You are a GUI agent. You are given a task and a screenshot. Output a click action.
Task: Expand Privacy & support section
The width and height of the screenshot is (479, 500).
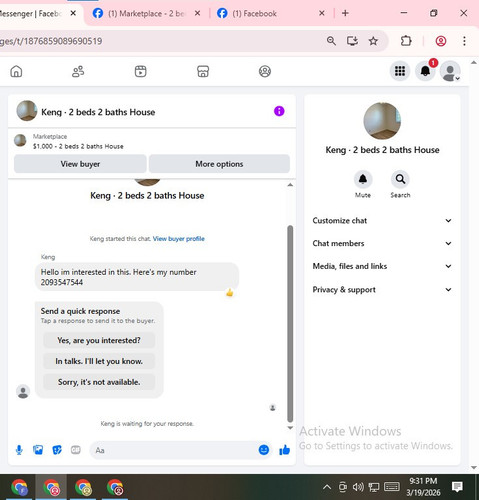click(382, 289)
